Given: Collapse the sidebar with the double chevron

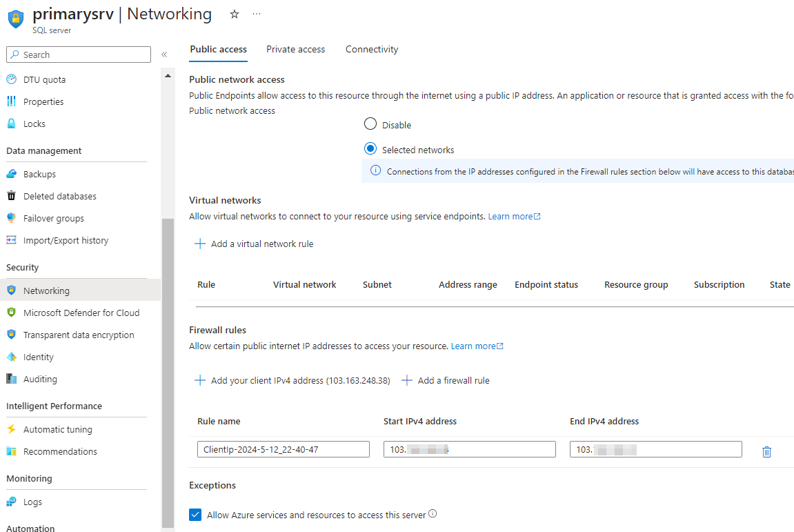Looking at the screenshot, I should [164, 55].
